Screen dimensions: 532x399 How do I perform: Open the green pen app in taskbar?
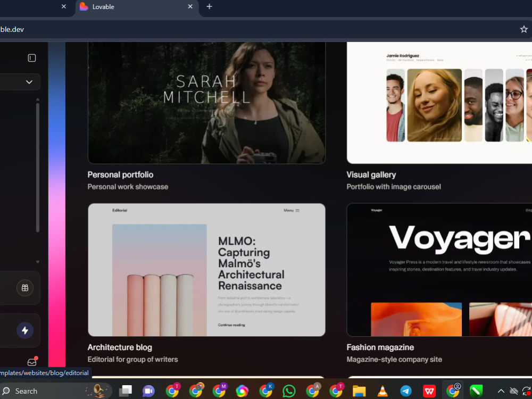476,391
